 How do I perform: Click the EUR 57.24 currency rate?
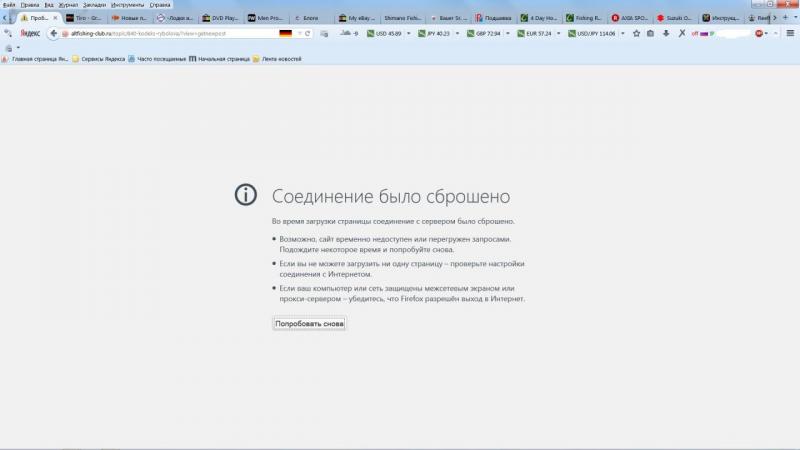tap(534, 33)
